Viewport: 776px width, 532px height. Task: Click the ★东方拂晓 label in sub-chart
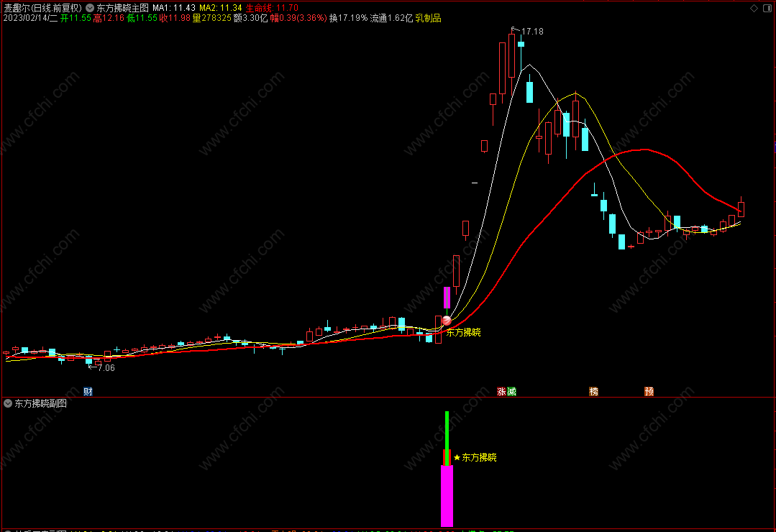point(475,458)
